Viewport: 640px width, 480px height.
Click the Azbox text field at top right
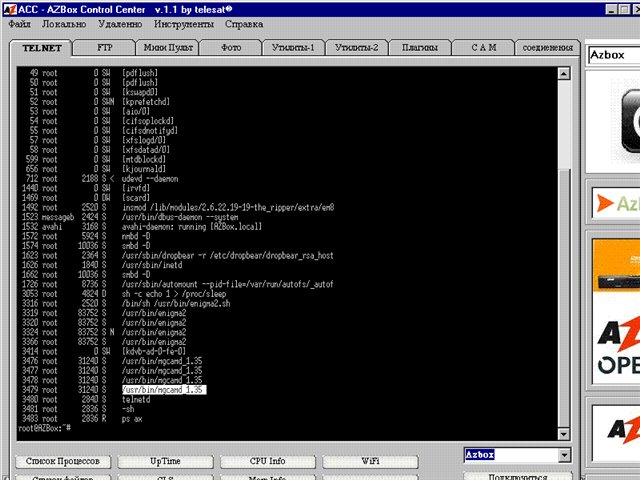click(x=613, y=55)
